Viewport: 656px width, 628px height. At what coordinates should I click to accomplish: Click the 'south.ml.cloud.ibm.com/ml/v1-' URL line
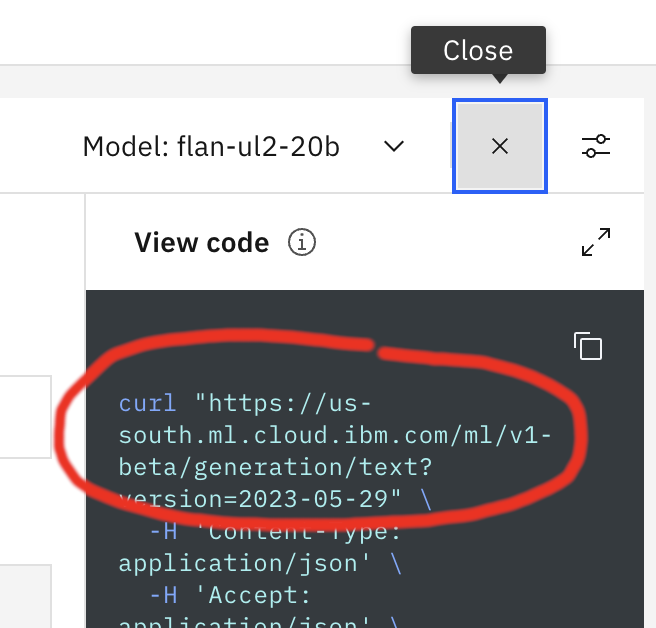click(x=335, y=435)
